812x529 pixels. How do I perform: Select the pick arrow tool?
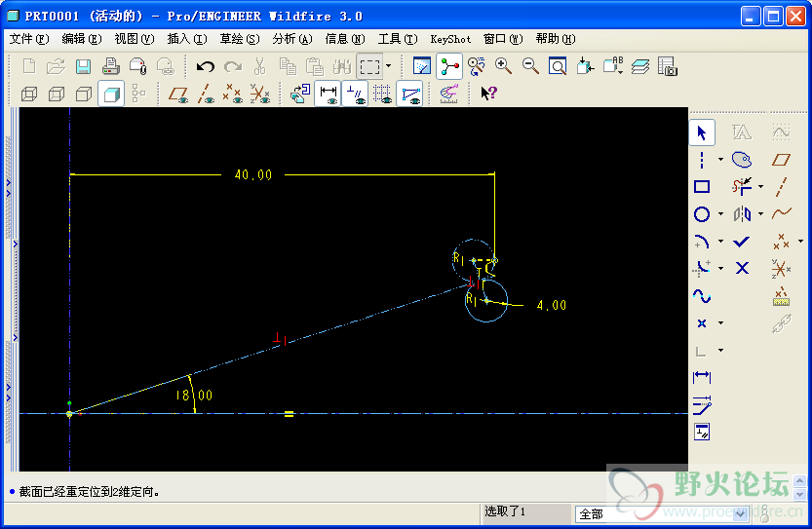[702, 133]
